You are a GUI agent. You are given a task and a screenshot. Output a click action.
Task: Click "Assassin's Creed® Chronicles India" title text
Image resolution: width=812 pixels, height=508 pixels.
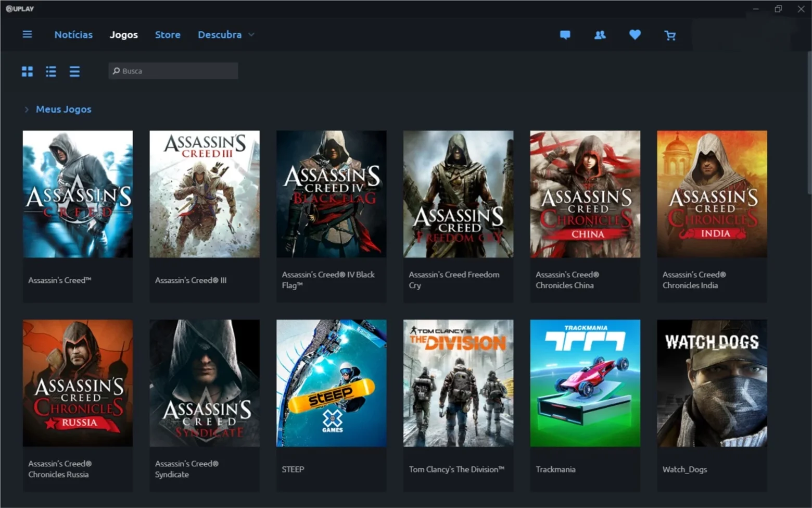(694, 280)
